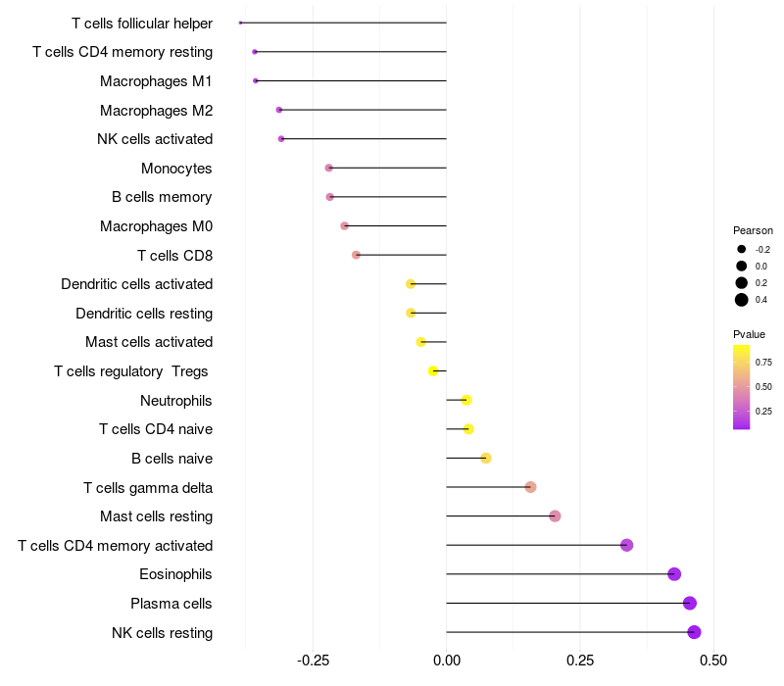Click the 0.00 x-axis tick label

[447, 661]
